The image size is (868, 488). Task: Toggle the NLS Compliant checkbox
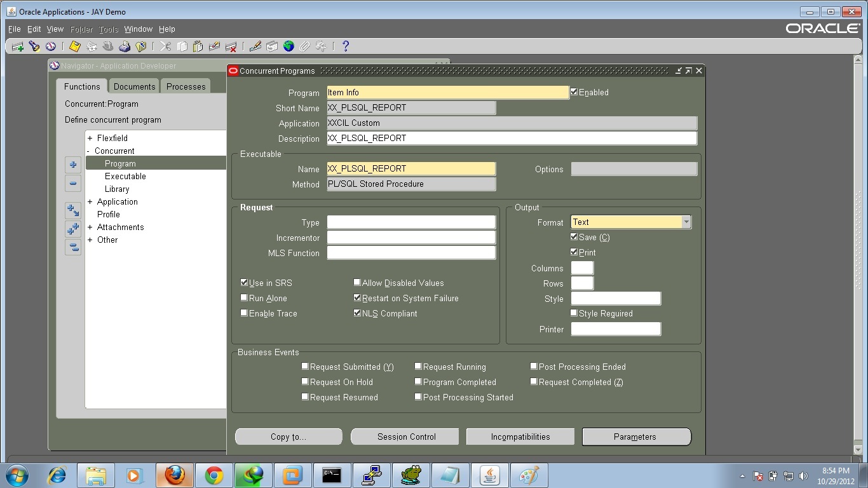pos(357,313)
